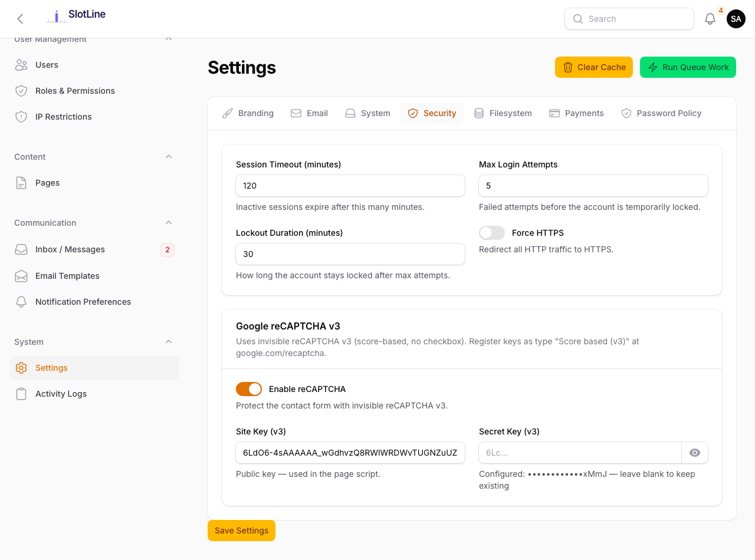Click the Activity Logs clipboard icon
755x560 pixels.
coord(21,394)
